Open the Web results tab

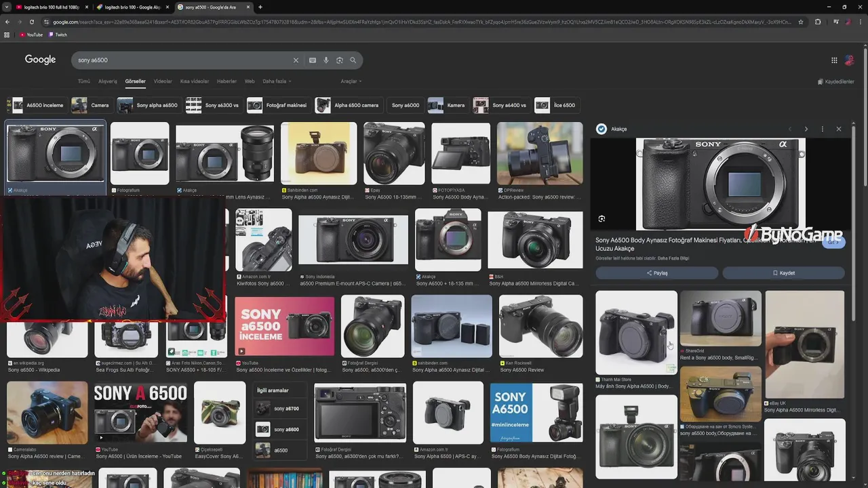250,81
